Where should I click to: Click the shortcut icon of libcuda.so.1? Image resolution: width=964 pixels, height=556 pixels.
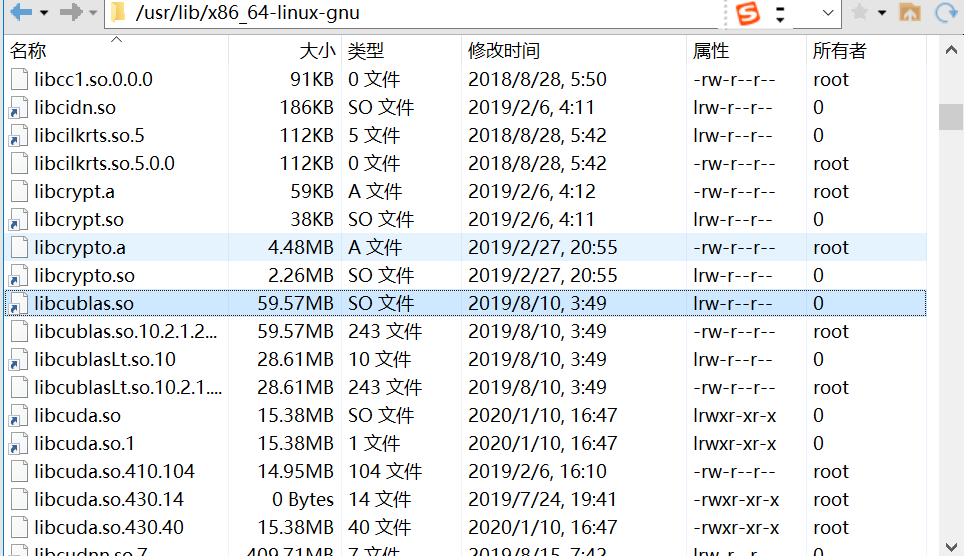(19, 443)
